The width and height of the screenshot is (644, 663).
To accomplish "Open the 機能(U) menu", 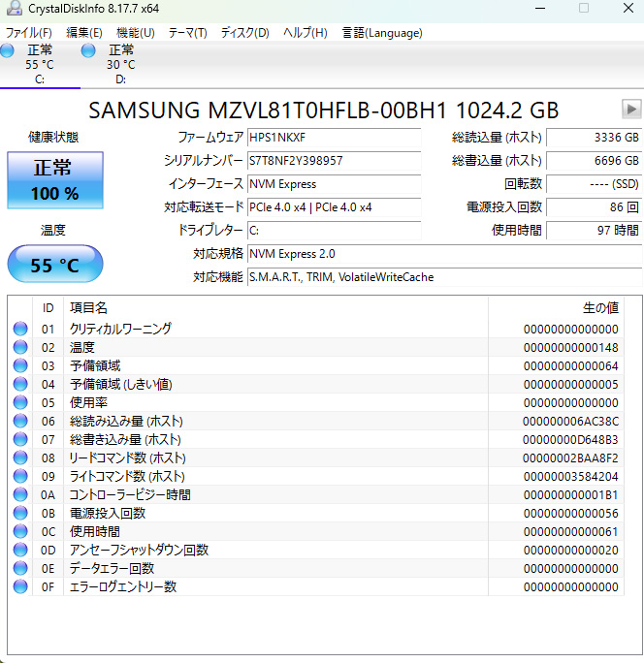I will [x=135, y=32].
